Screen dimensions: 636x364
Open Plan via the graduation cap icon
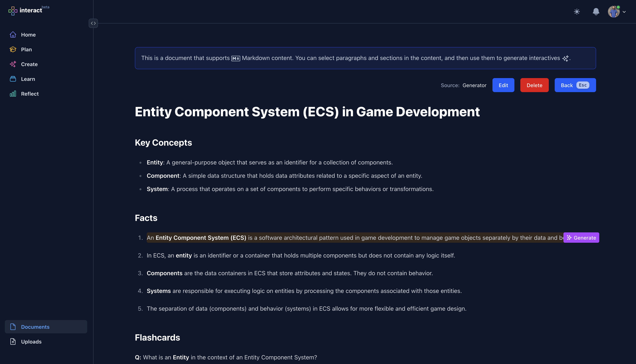[x=13, y=49]
